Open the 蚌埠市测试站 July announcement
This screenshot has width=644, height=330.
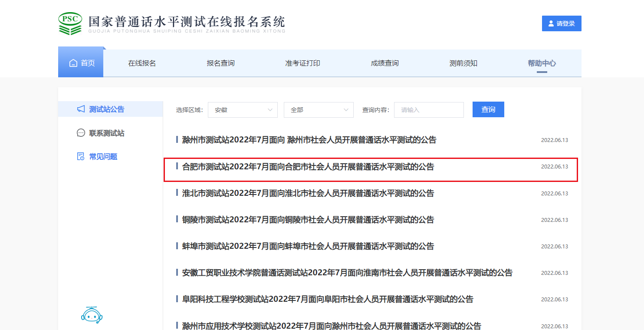click(308, 246)
